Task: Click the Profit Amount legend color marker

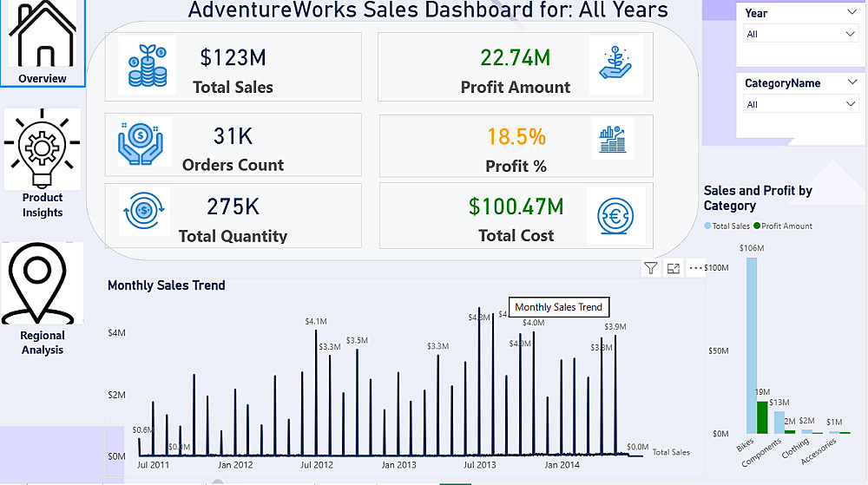Action: point(757,226)
